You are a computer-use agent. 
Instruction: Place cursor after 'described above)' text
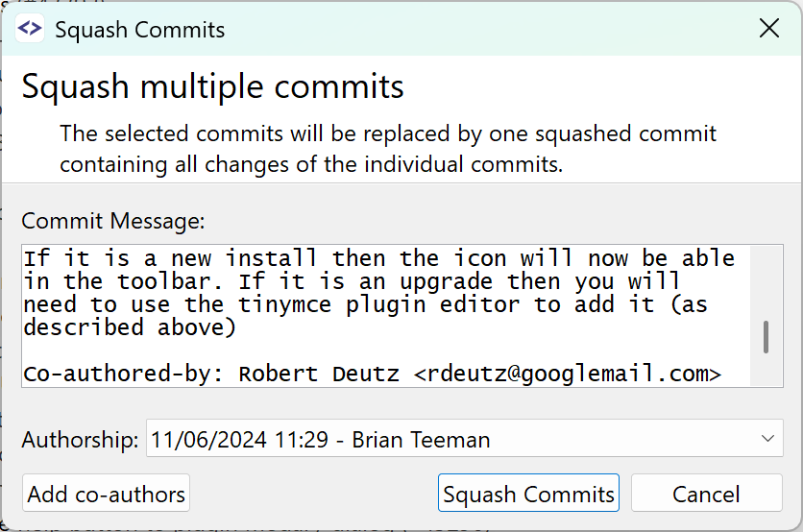pos(237,327)
